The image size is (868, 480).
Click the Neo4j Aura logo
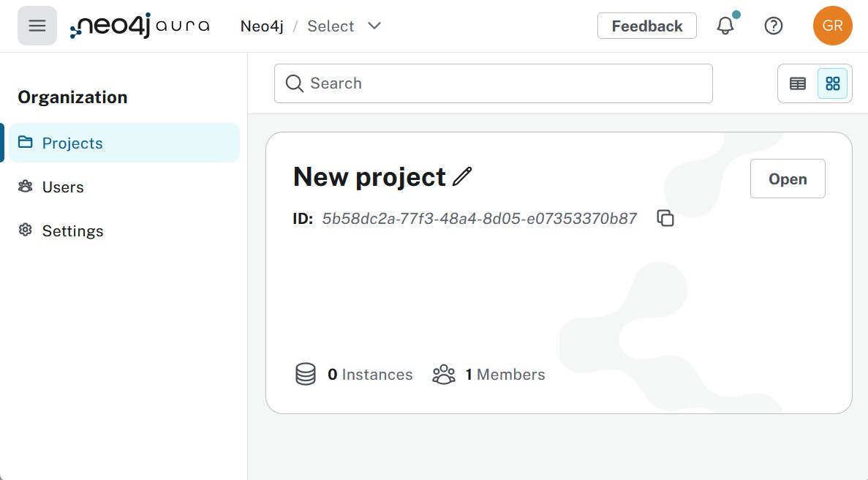click(x=140, y=26)
